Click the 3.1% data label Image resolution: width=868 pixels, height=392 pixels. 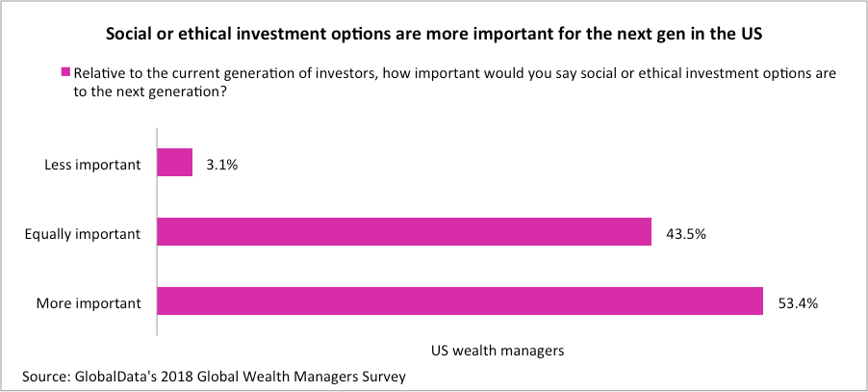[220, 165]
